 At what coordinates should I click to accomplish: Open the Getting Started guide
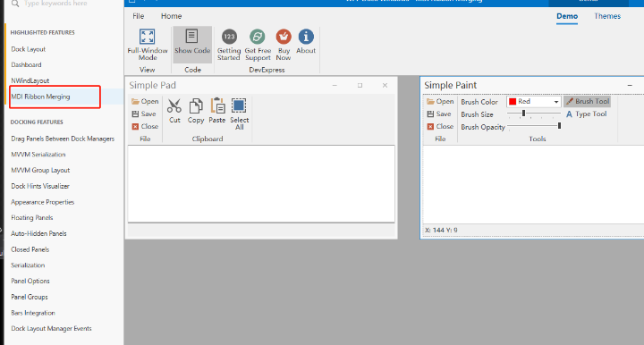pos(229,45)
